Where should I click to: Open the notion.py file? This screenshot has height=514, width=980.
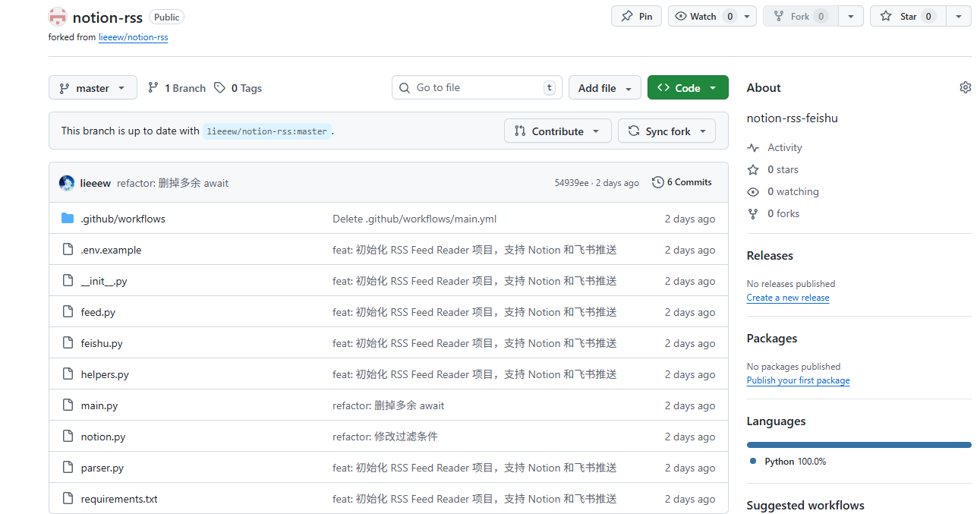[103, 437]
